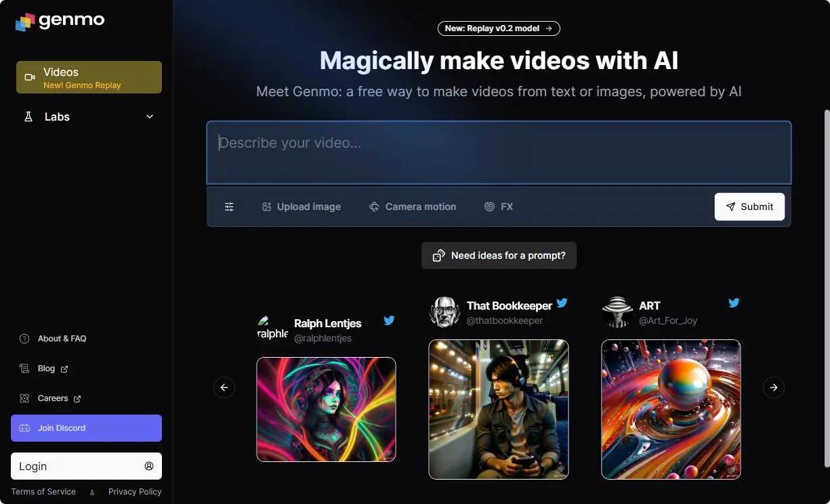Click the Genmo logo icon
The height and width of the screenshot is (504, 830).
25,22
